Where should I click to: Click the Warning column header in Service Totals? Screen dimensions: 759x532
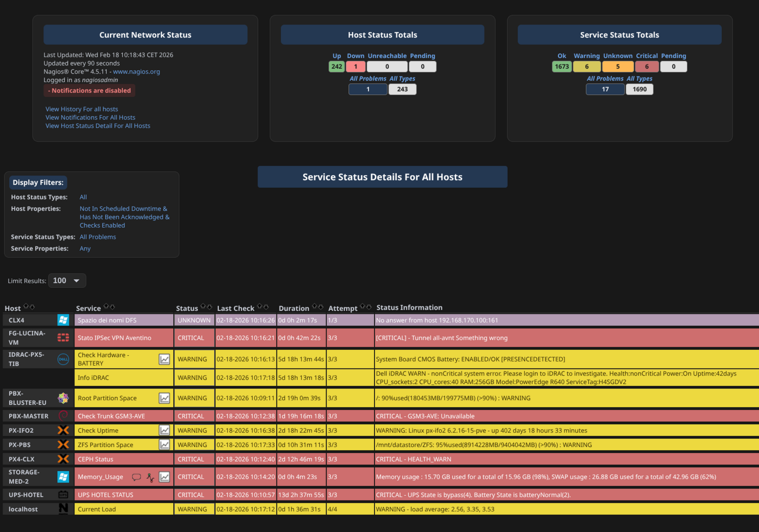click(x=586, y=56)
